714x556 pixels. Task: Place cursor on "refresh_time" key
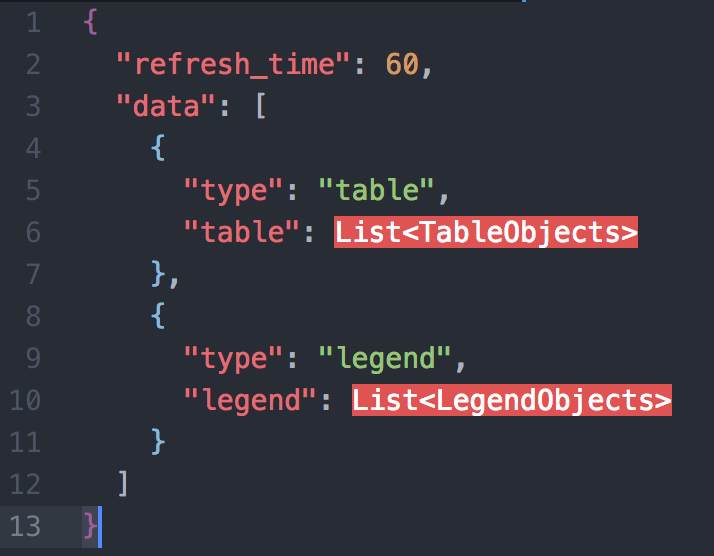tap(233, 64)
